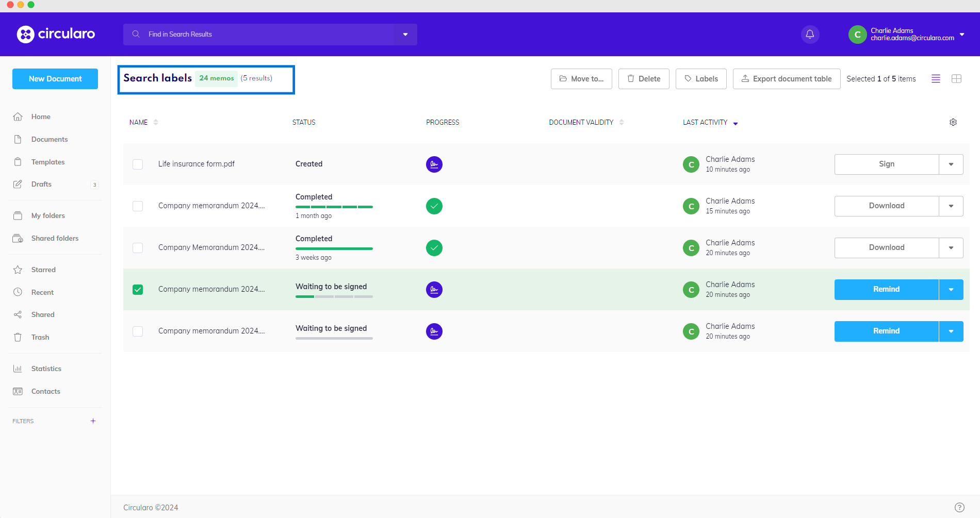Open Templates in the sidebar

48,162
